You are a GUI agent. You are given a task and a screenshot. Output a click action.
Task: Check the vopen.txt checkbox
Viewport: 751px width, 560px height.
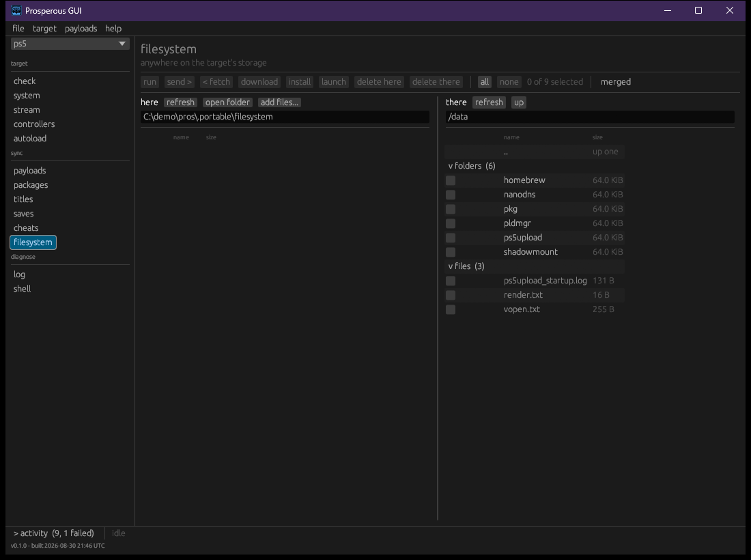coord(451,310)
